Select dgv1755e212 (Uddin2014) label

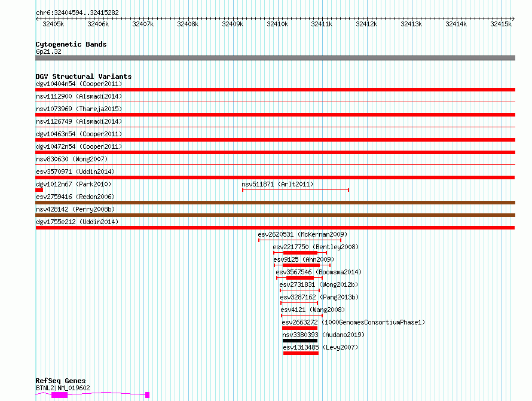click(77, 222)
